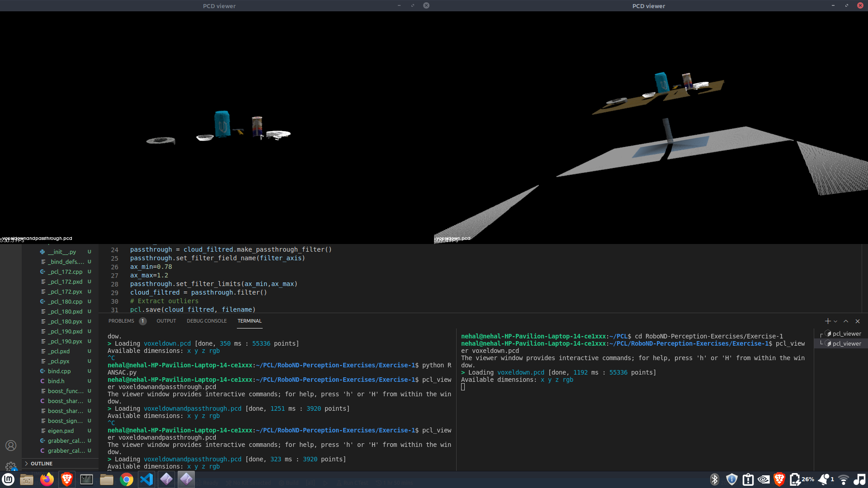Image resolution: width=868 pixels, height=488 pixels.
Task: Maximize the terminal panel with chevron up
Action: click(x=846, y=321)
